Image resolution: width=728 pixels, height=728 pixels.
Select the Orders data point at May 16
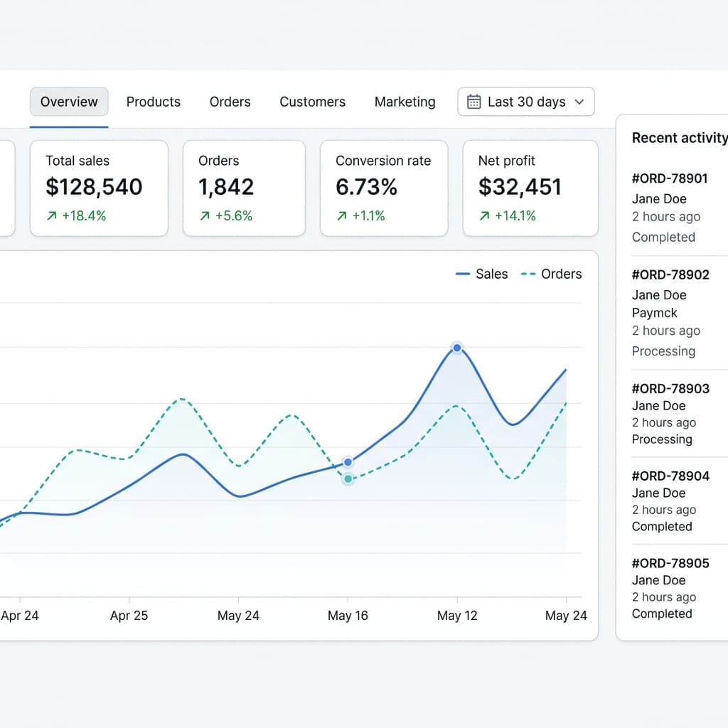[x=348, y=478]
